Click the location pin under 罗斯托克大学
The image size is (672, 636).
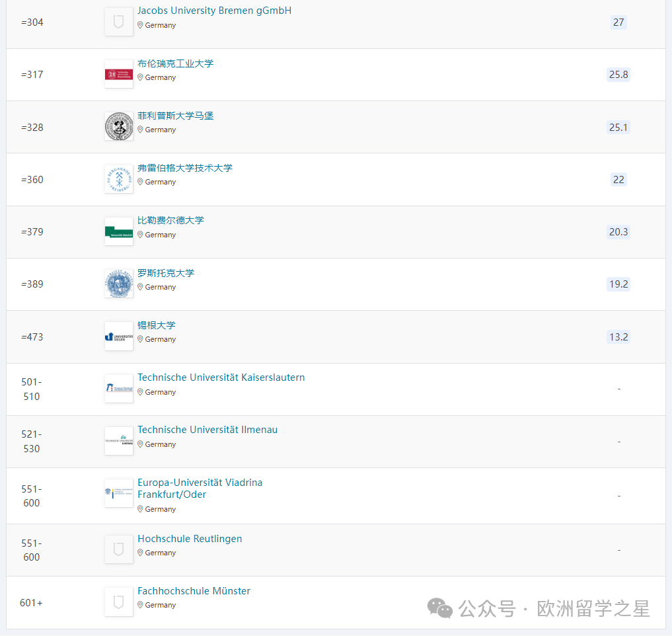(x=140, y=287)
